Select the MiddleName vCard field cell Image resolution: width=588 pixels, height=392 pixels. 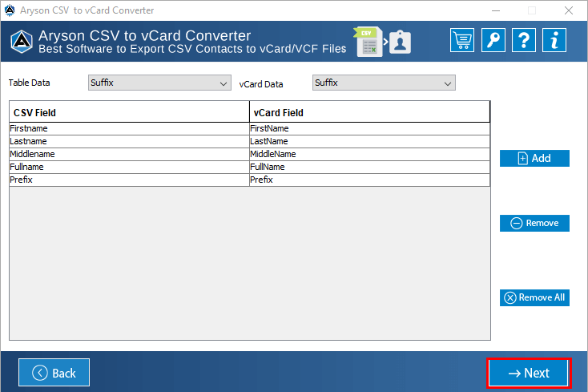tap(370, 154)
